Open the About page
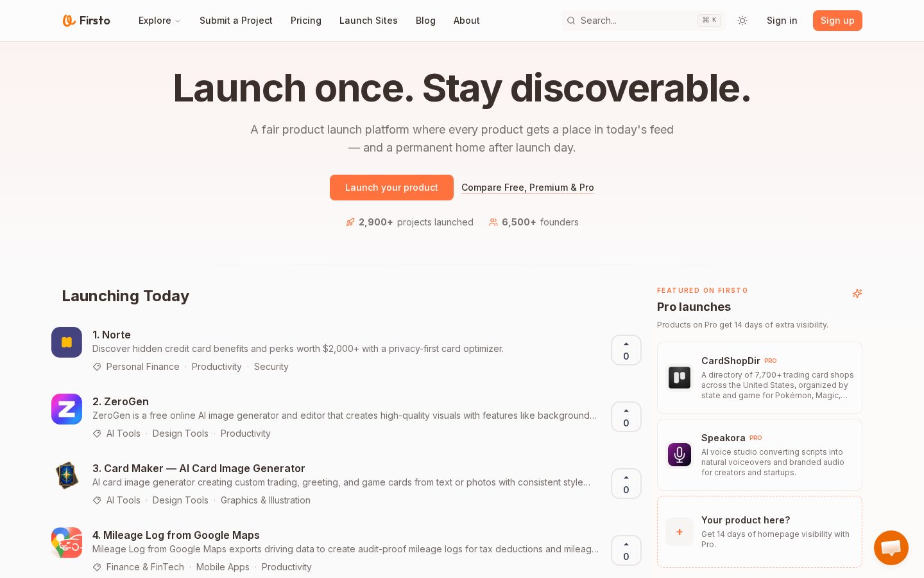 tap(466, 21)
